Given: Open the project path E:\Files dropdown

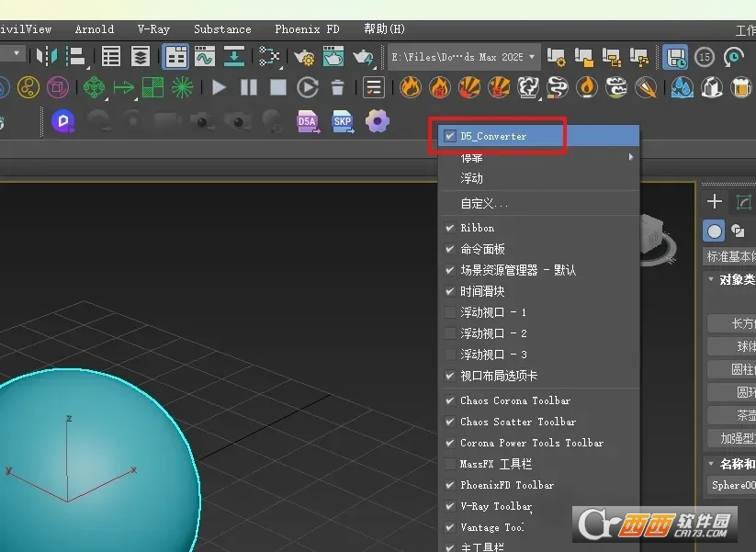Looking at the screenshot, I should 464,57.
